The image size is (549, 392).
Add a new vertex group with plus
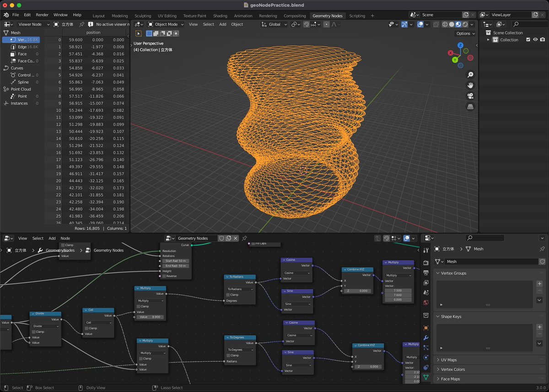[539, 284]
